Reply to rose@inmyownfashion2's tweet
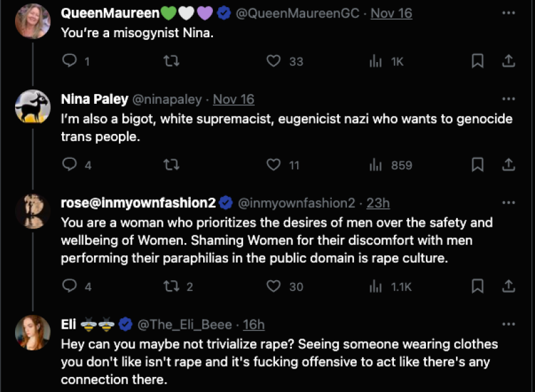 point(69,286)
